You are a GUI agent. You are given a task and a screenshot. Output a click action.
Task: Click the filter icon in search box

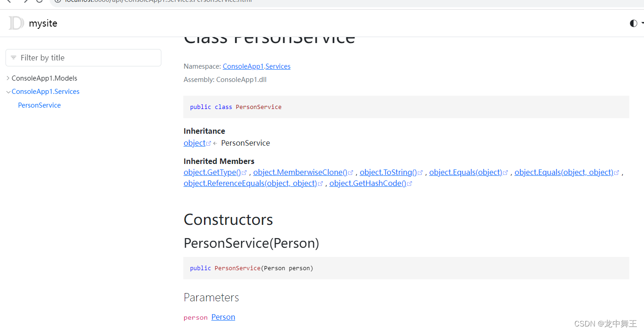13,58
